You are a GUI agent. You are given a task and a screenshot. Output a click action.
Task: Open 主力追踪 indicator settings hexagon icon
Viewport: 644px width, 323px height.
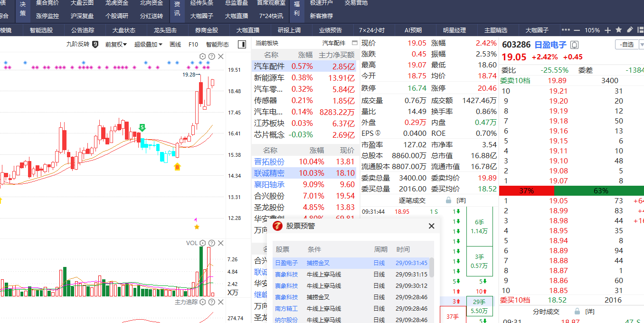point(203,302)
